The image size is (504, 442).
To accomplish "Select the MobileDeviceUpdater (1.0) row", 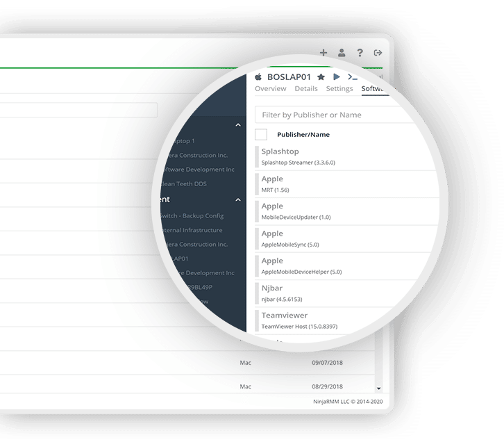I will [x=346, y=211].
